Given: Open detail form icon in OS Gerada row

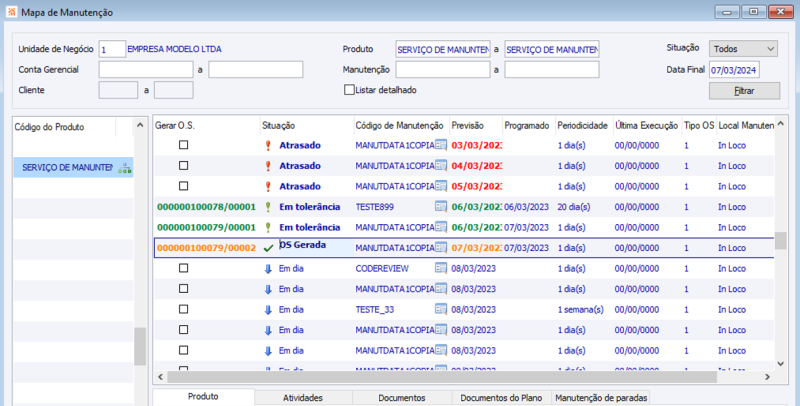Looking at the screenshot, I should (441, 248).
